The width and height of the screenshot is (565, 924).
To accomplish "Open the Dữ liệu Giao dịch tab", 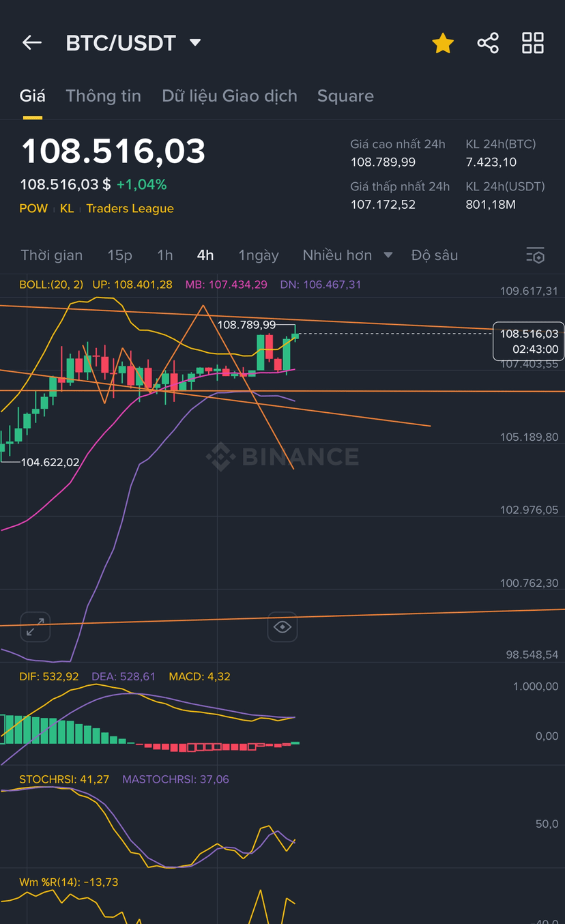I will 230,96.
